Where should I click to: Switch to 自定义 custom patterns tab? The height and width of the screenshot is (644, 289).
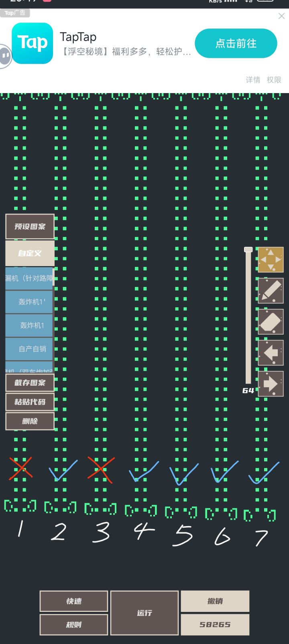pyautogui.click(x=30, y=253)
